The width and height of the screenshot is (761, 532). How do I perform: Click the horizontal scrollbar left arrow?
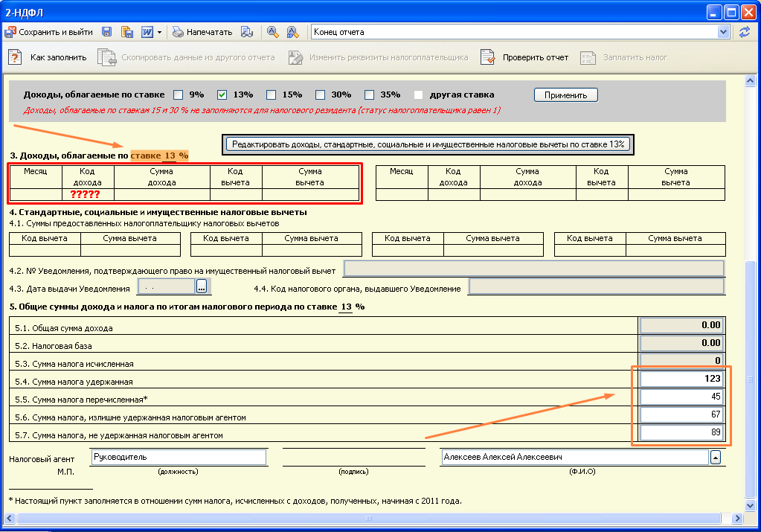pyautogui.click(x=9, y=518)
